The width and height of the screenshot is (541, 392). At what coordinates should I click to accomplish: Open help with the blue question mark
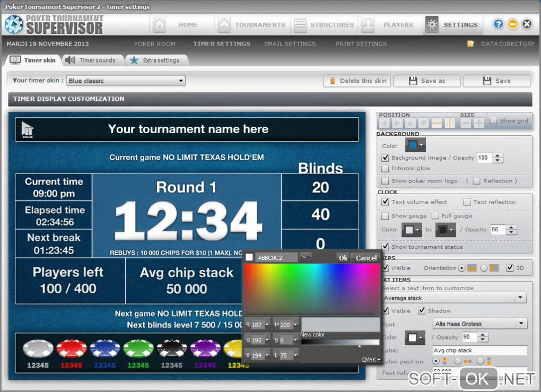pos(498,24)
